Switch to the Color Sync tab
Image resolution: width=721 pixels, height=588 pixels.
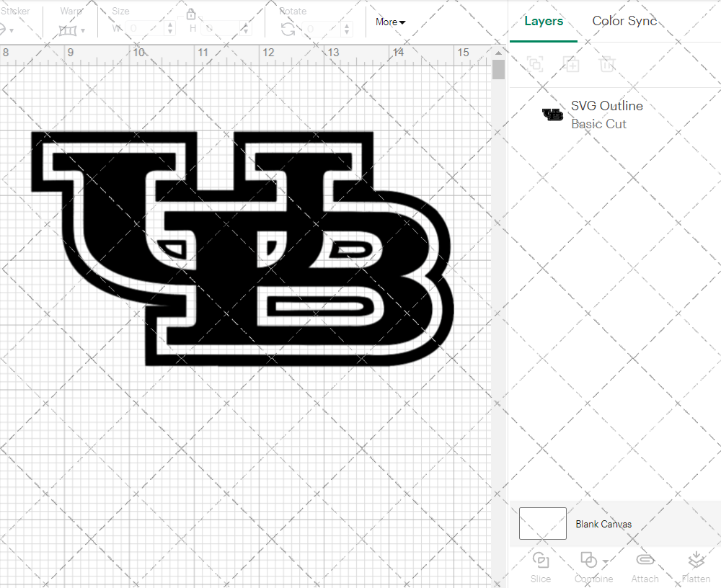click(x=624, y=21)
